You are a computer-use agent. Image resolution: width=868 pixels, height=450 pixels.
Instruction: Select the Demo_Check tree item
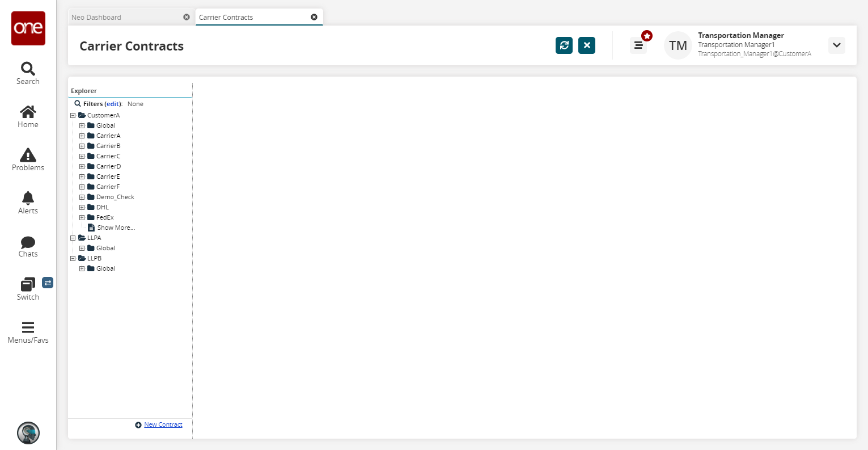point(115,197)
